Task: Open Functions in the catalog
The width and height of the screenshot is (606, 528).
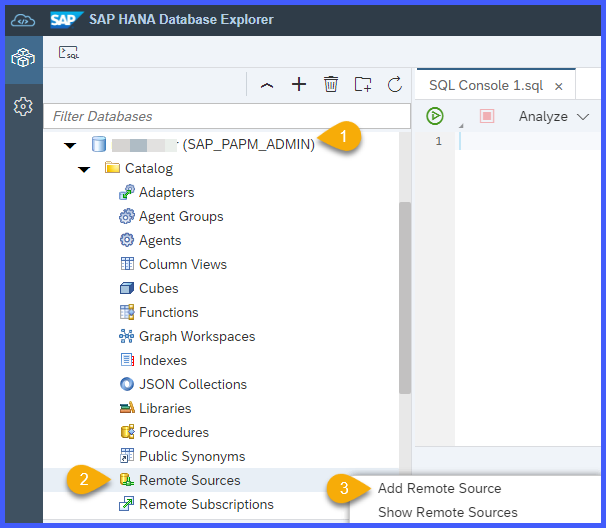Action: [x=169, y=312]
